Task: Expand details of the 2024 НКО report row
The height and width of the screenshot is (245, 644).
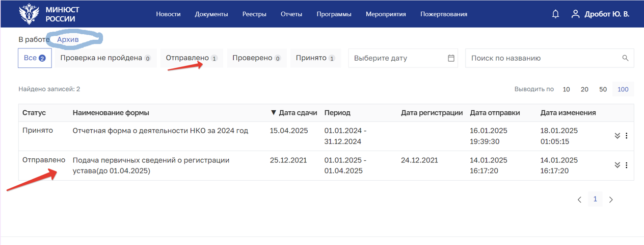Action: tap(617, 136)
